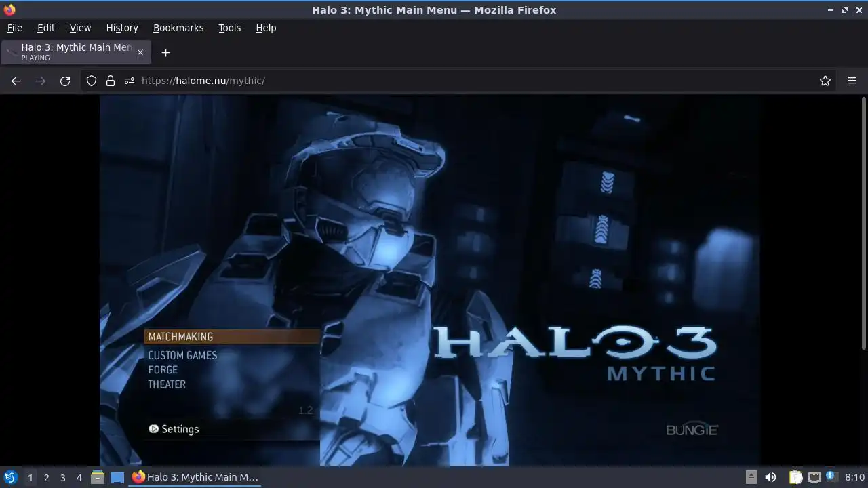Open the network tray icon

click(x=814, y=477)
